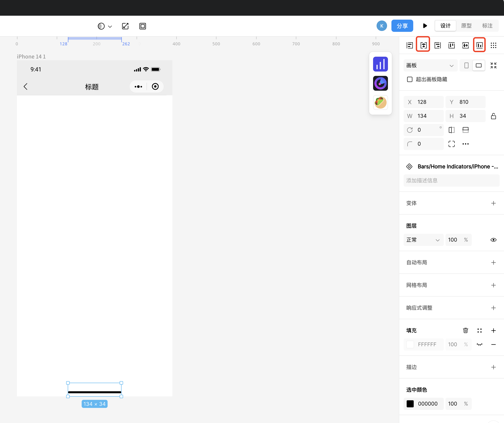Screen dimensions: 504x423
Task: Switch to the 标注 tab
Action: (487, 26)
